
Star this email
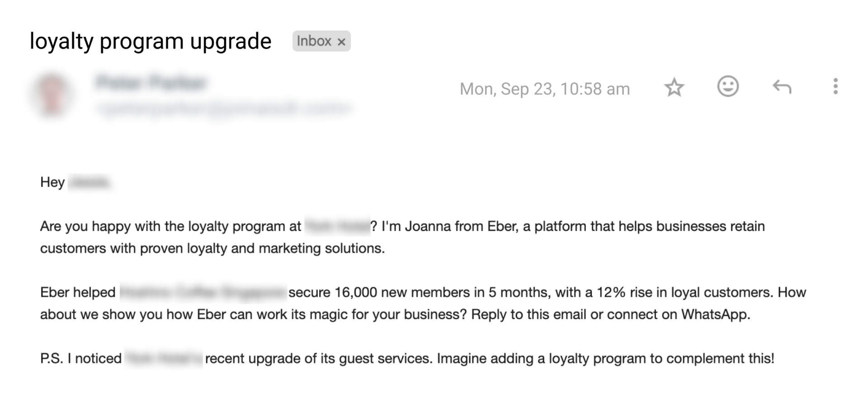point(674,88)
